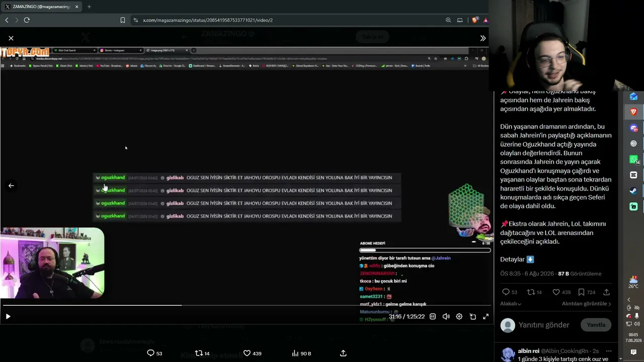Open site settings icon in address bar
The height and width of the screenshot is (362, 644).
pyautogui.click(x=135, y=20)
